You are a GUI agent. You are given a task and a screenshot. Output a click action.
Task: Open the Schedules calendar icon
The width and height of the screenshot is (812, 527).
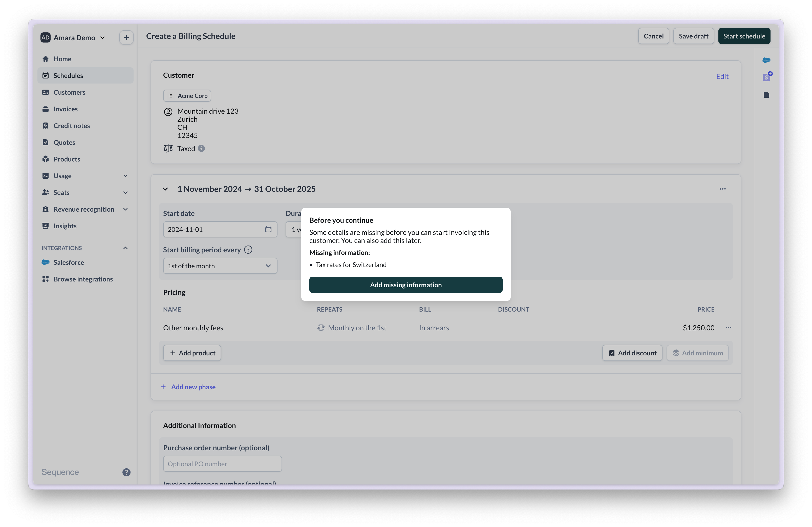tap(45, 75)
